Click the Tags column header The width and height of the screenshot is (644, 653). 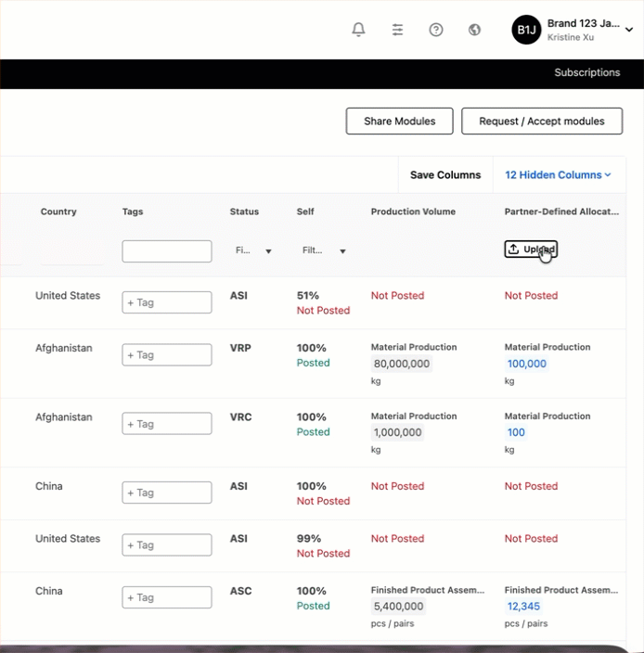tap(133, 211)
